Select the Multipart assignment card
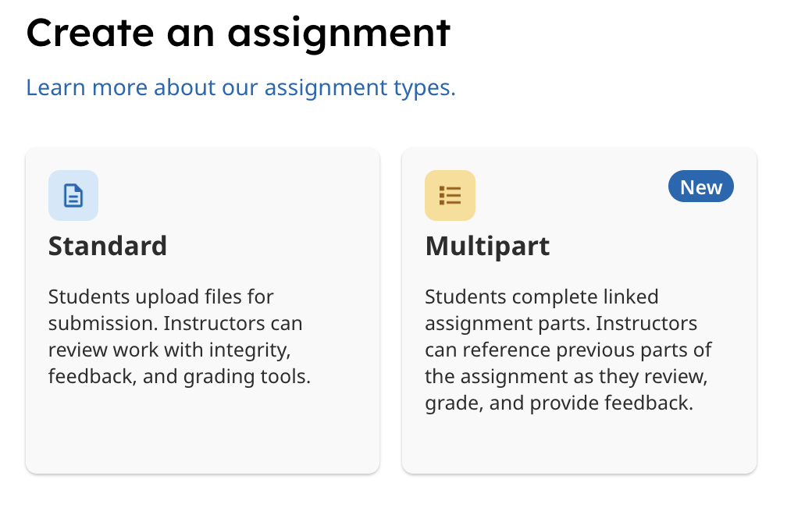The image size is (812, 515). click(x=579, y=311)
